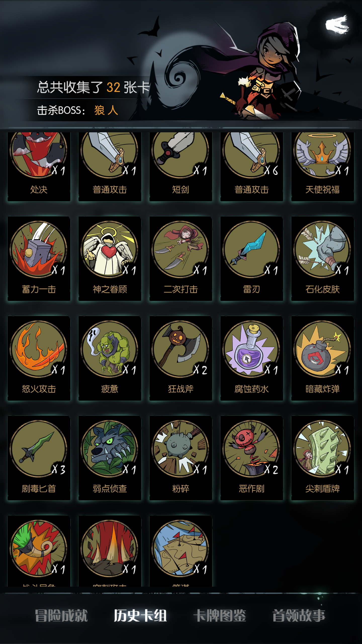
Task: Choose the 尖刺盾牌 shield card
Action: [323, 458]
